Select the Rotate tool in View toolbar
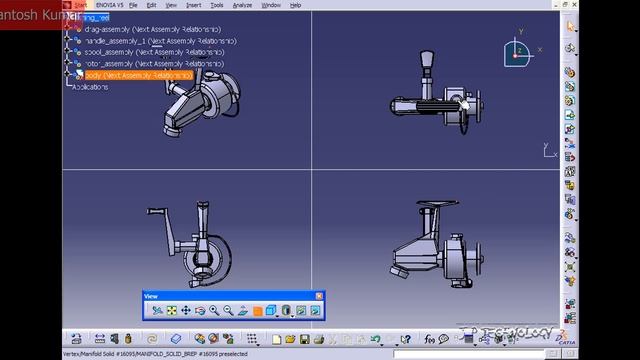Viewport: 640px width, 360px height. (x=200, y=311)
